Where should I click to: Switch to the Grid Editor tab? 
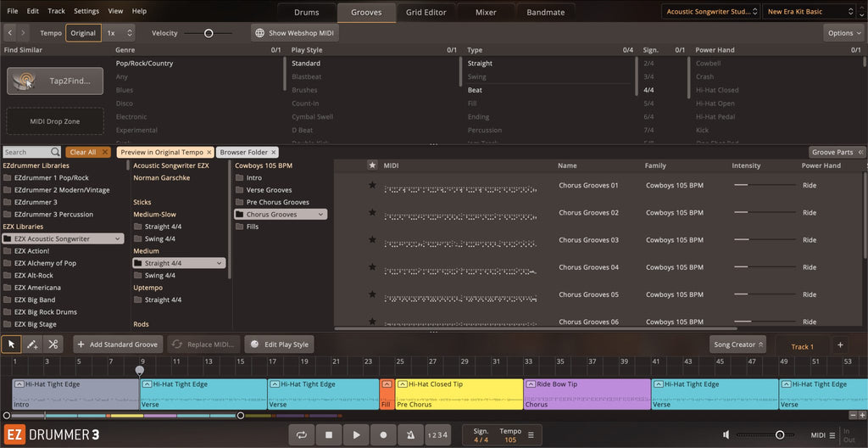[x=426, y=12]
